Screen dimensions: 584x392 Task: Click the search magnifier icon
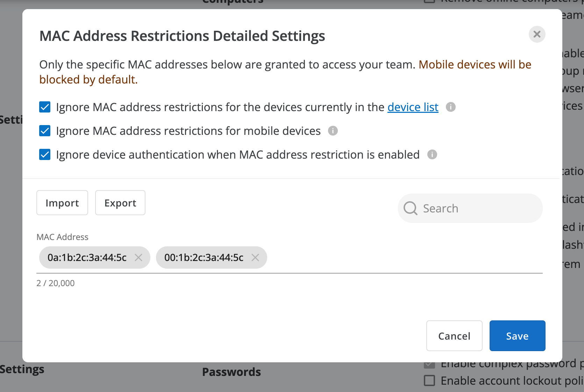tap(411, 208)
